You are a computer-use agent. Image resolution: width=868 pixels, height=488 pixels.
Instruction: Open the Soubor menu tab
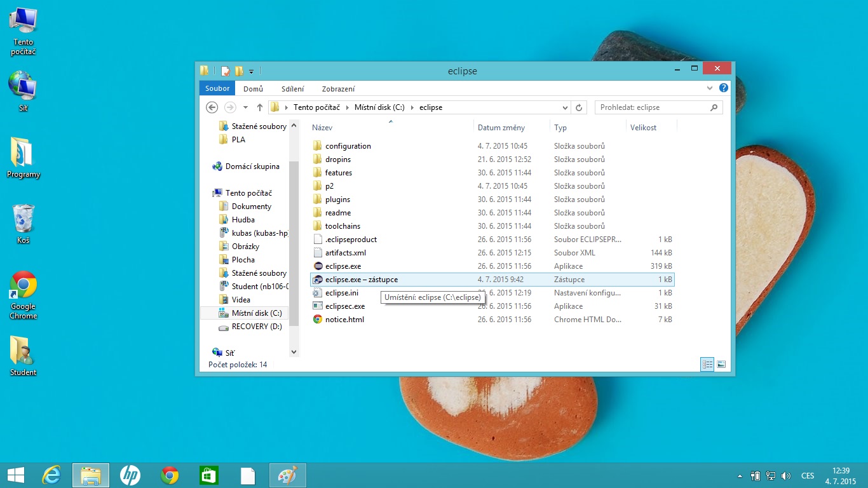[x=217, y=88]
